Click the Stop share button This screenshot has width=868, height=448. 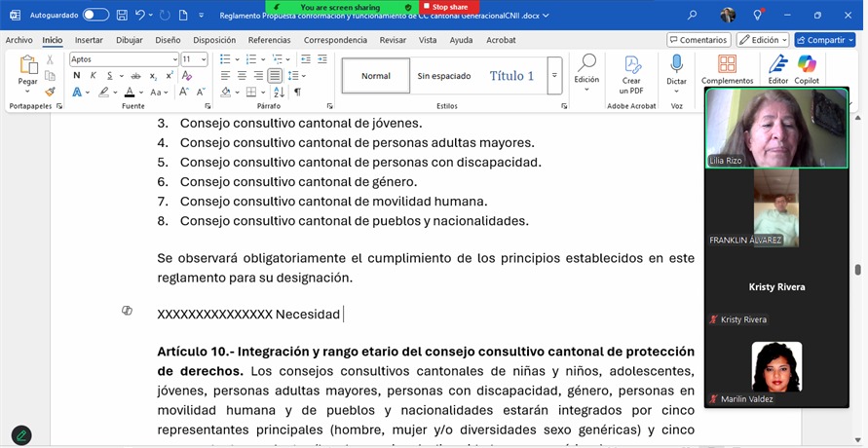pos(448,7)
